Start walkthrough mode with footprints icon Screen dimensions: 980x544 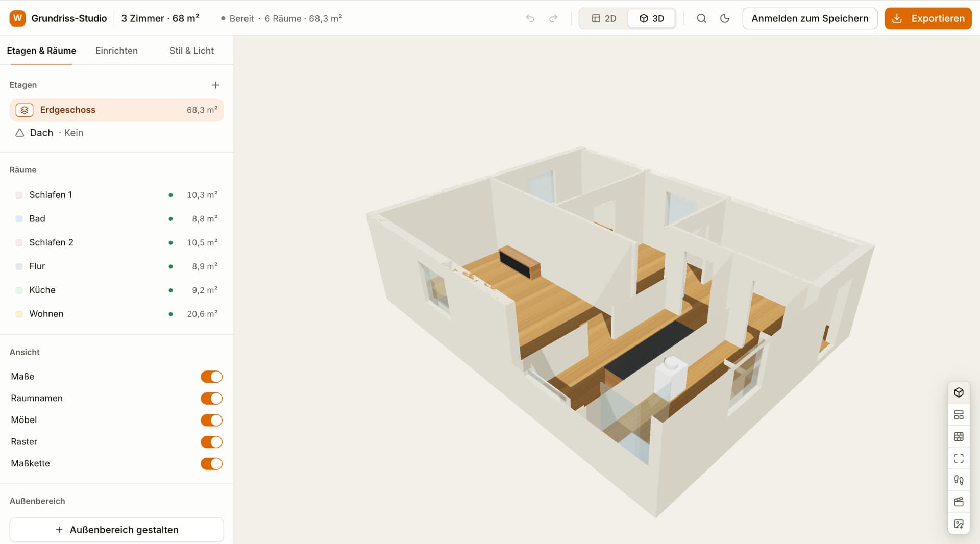(x=959, y=480)
